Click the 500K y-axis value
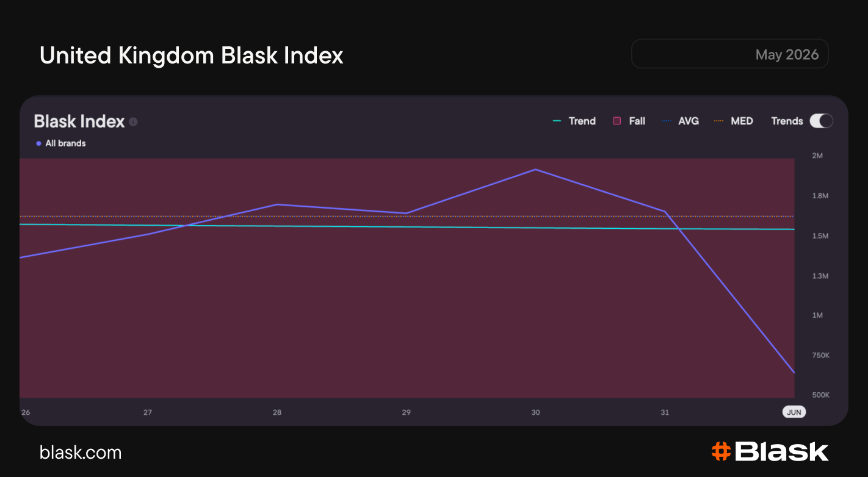This screenshot has height=477, width=868. tap(820, 395)
